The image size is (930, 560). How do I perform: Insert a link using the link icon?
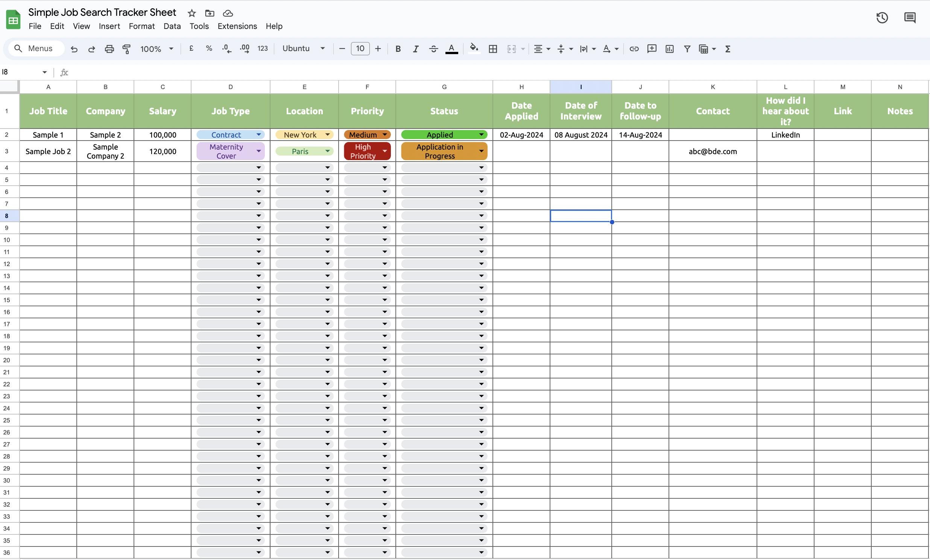634,48
